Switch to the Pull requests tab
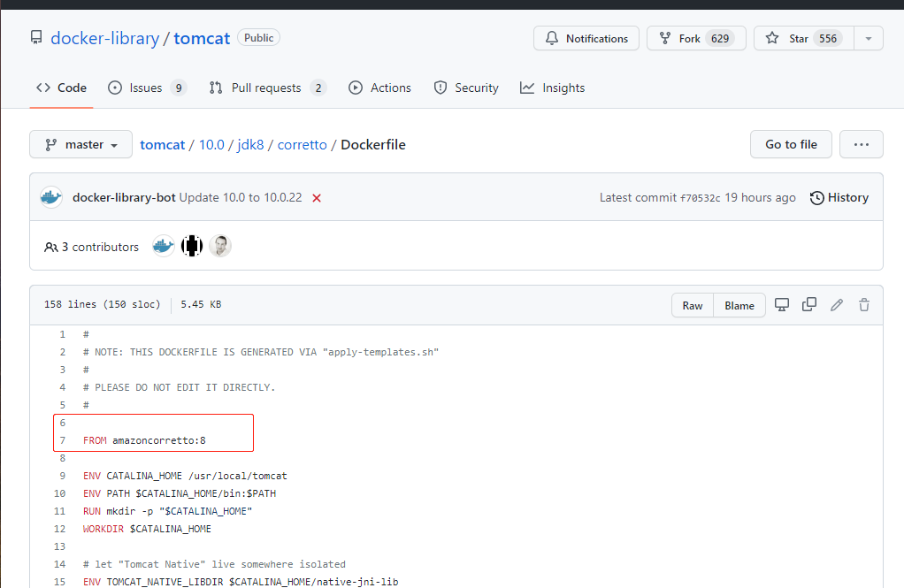904x588 pixels. 268,88
